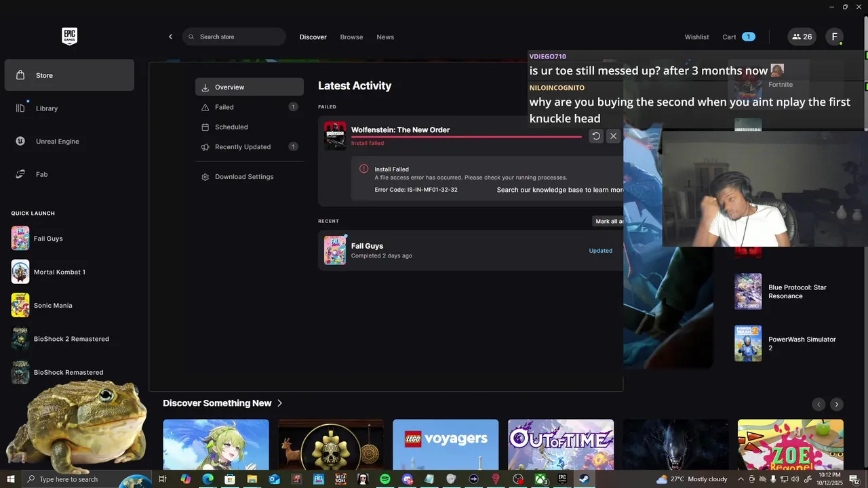Click the Epic Games logo
Viewport: 868px width, 488px height.
point(69,37)
